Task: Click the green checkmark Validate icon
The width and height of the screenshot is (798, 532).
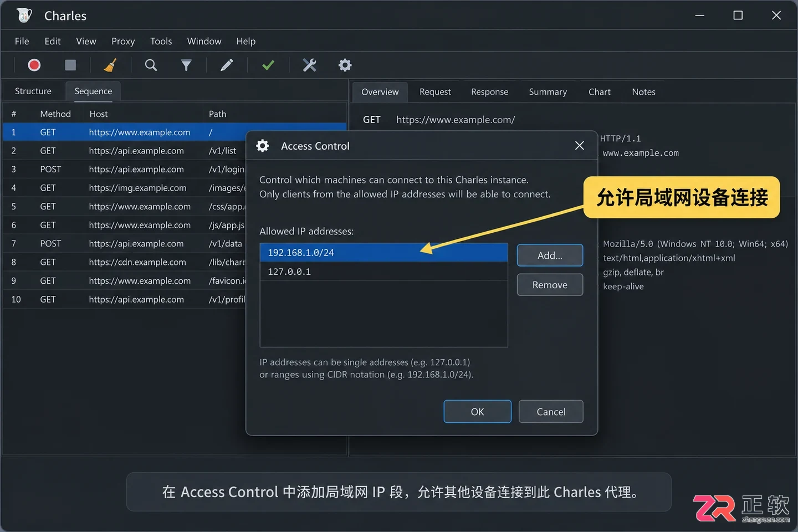Action: 268,65
